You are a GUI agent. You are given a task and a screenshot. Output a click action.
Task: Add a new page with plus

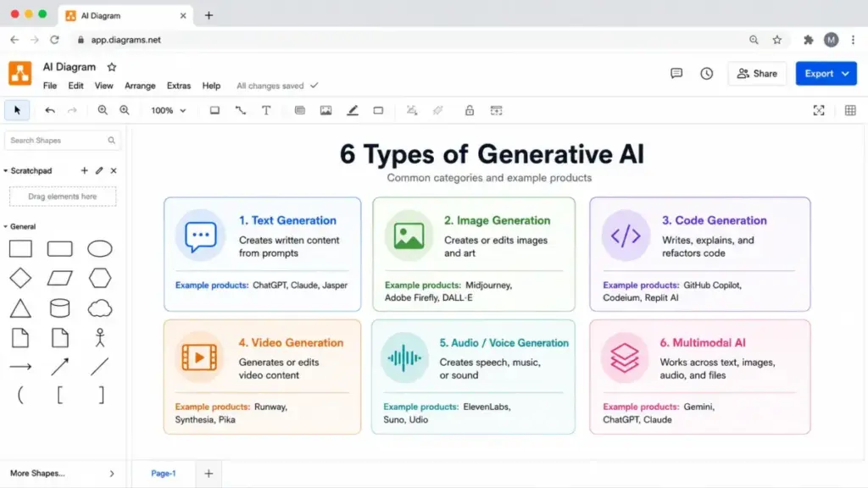(209, 474)
